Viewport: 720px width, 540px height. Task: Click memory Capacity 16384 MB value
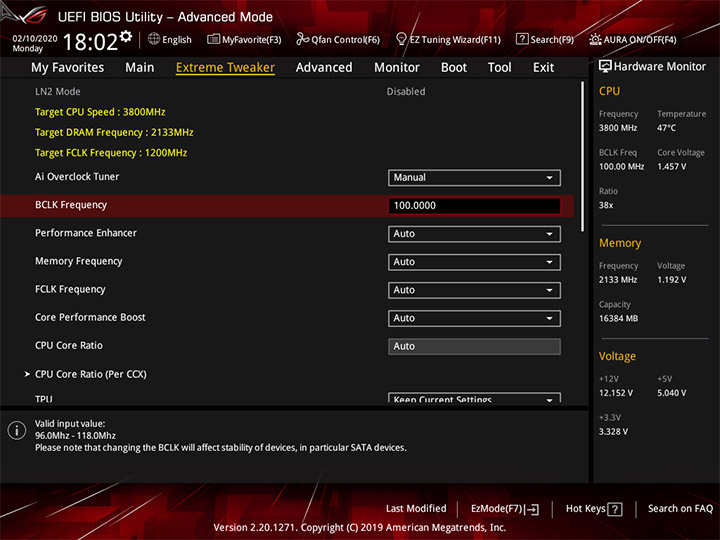[x=619, y=318]
